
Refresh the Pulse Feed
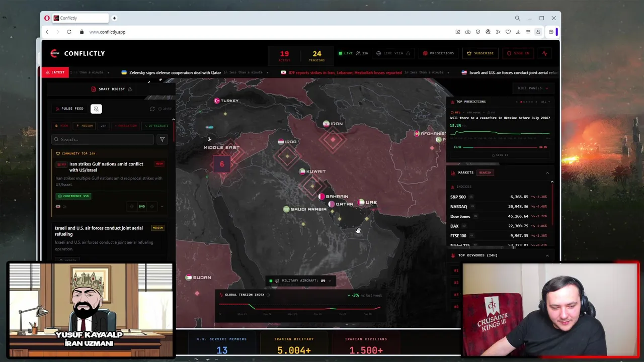point(152,109)
